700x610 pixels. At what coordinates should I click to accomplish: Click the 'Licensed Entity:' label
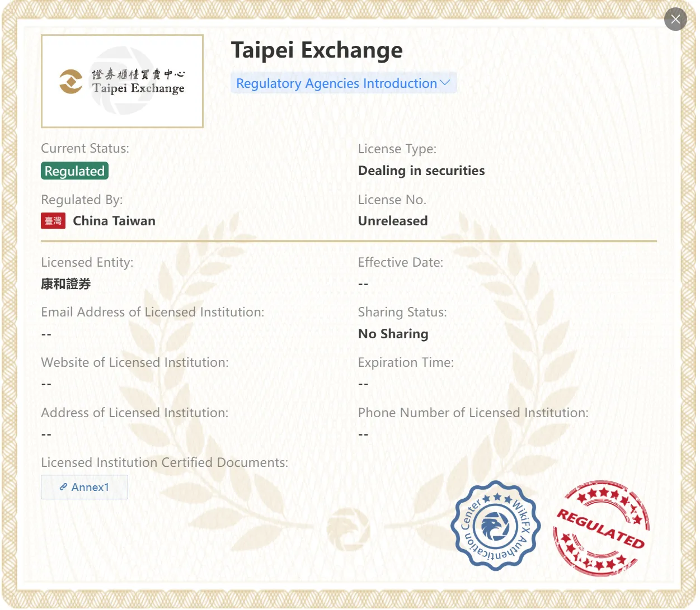(87, 262)
